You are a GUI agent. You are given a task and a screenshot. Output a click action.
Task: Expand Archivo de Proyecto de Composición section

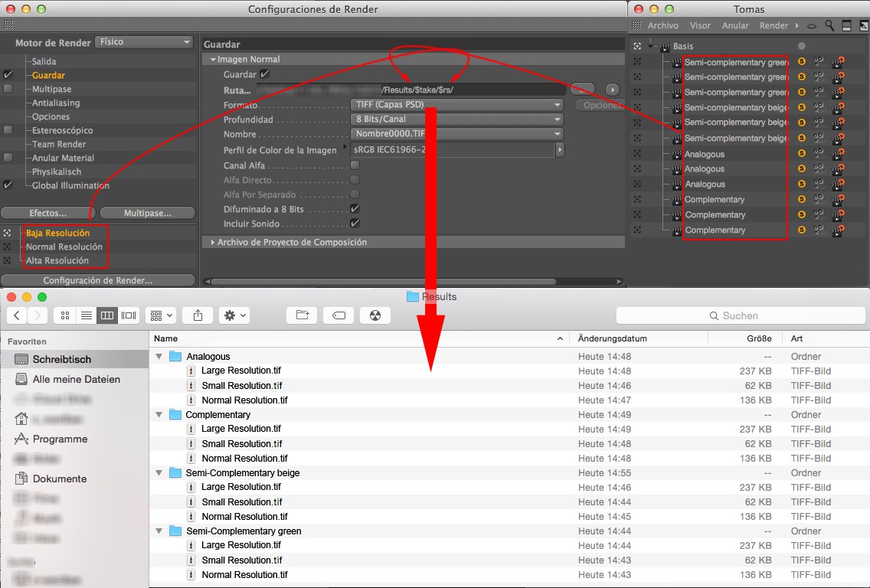213,242
